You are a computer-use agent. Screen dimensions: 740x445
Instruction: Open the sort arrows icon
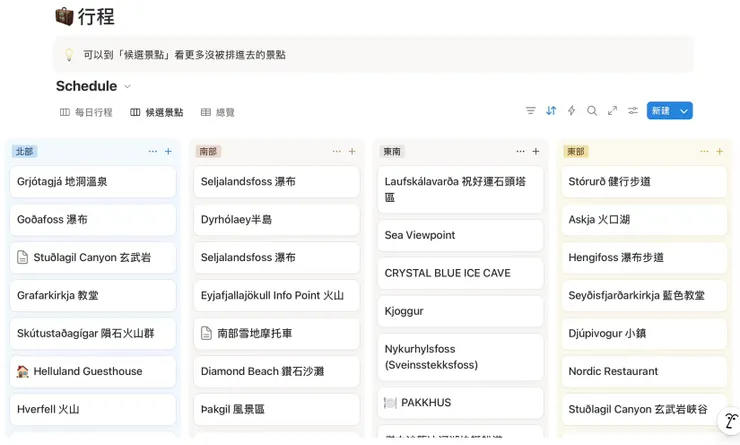[551, 111]
